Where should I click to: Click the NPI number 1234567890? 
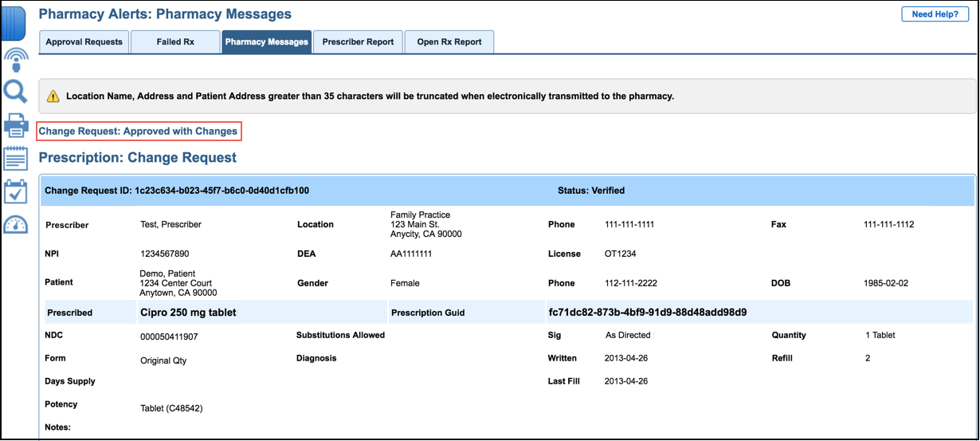(165, 254)
